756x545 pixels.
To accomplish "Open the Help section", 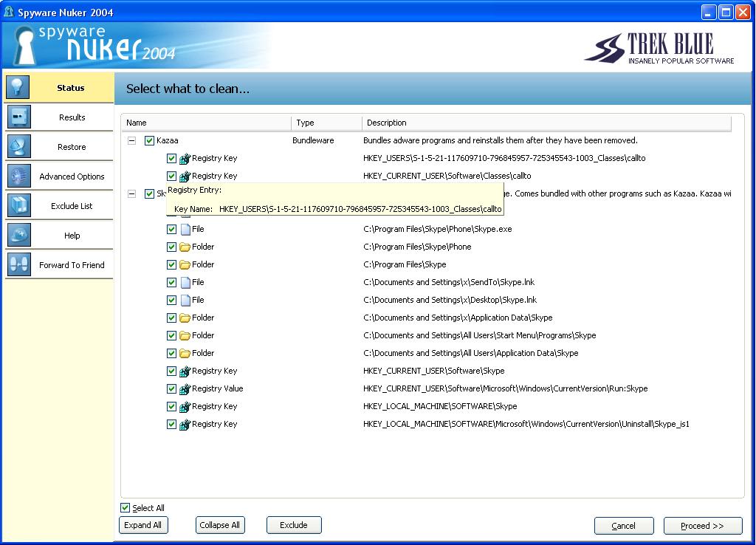I will pyautogui.click(x=59, y=236).
